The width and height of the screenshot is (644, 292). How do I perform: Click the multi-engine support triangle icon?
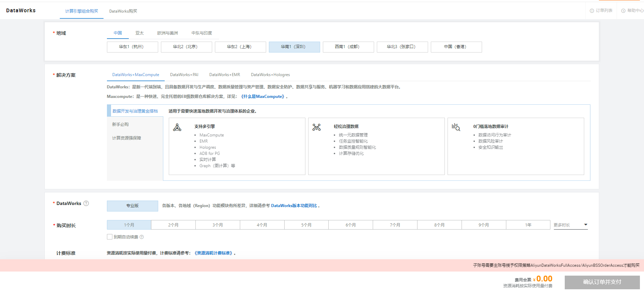point(177,128)
